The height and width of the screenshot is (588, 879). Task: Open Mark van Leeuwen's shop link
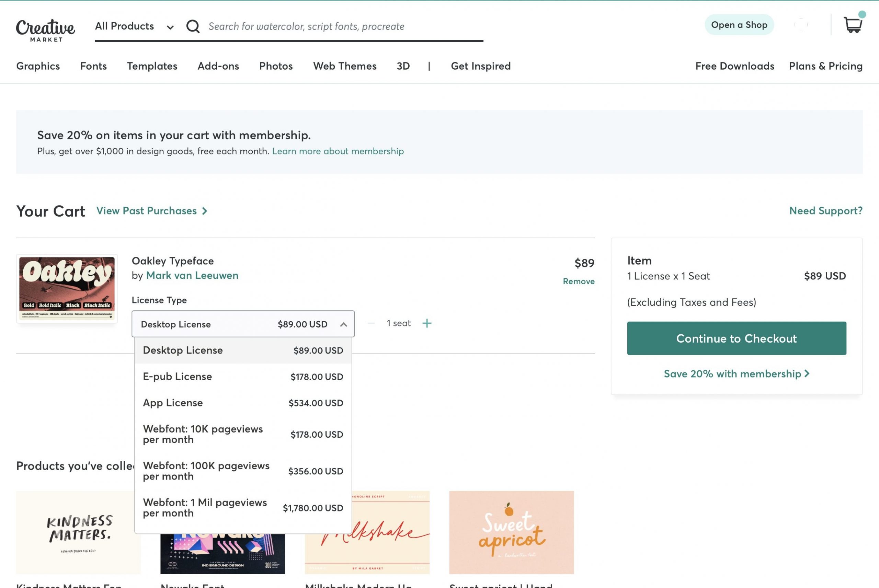pos(192,275)
